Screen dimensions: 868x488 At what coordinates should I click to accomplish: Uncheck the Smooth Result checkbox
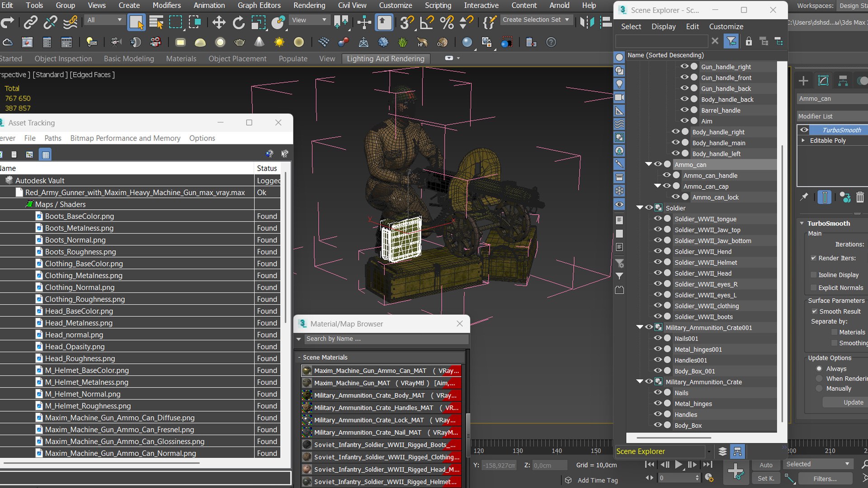[814, 311]
